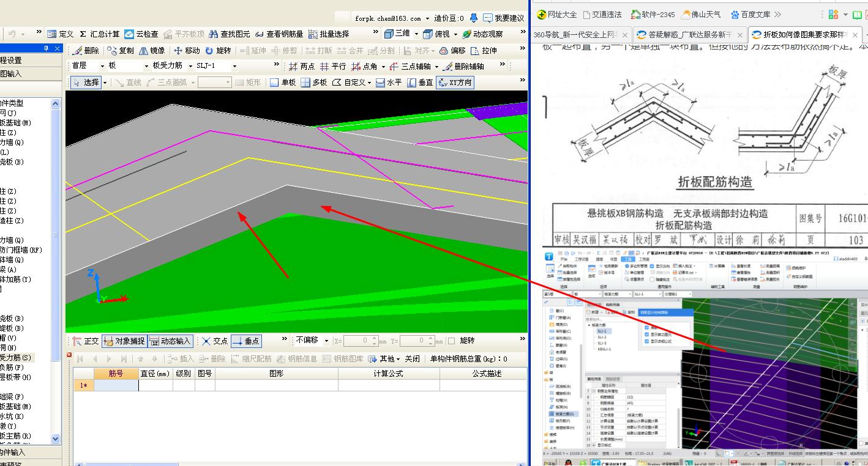The height and width of the screenshot is (466, 868).
Task: Click the 动态观察 dynamic orbit tool
Action: coord(483,34)
